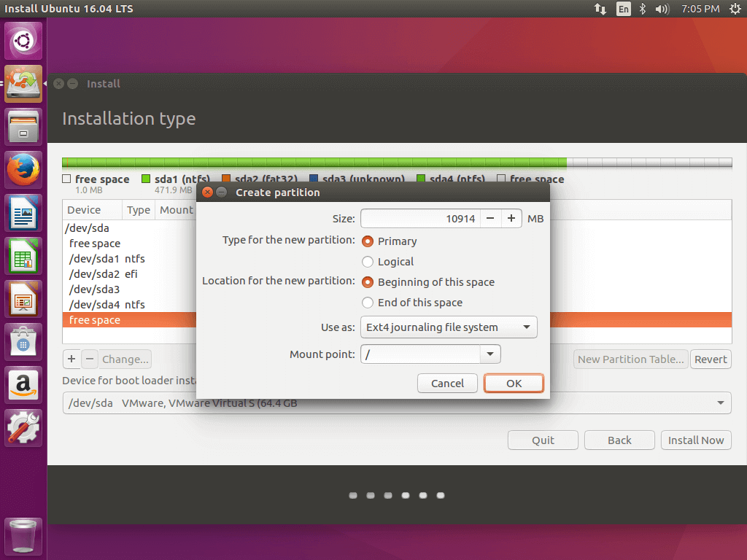This screenshot has width=747, height=560.
Task: Open the clock menu showing 7:05 PM
Action: pyautogui.click(x=700, y=9)
